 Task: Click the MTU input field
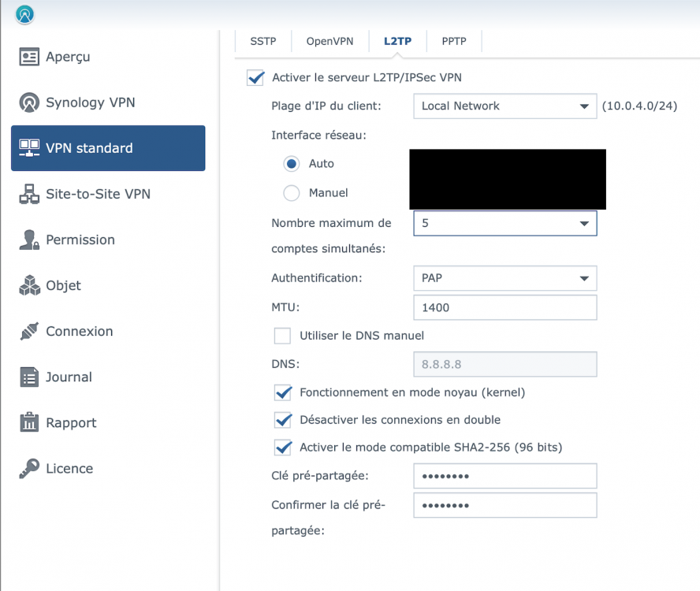point(505,307)
